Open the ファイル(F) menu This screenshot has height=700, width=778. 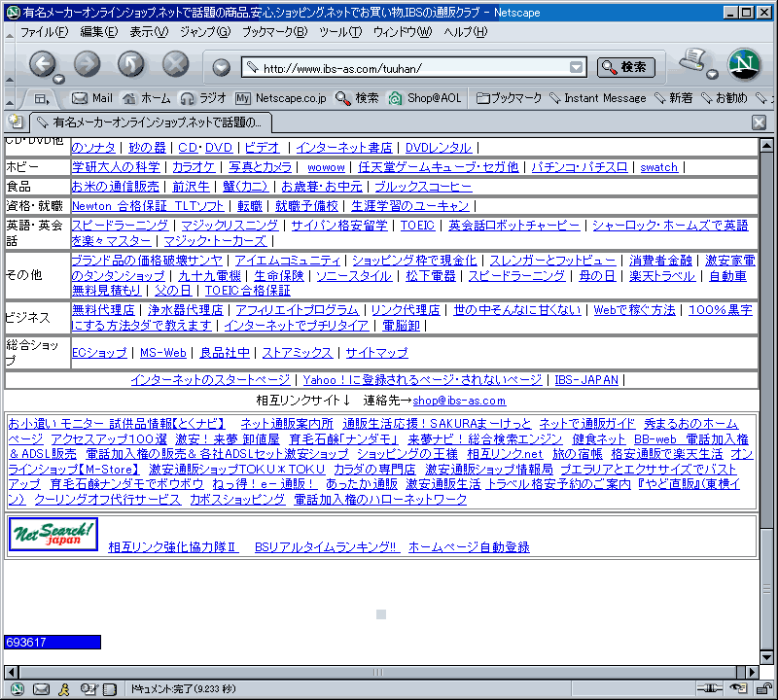[x=44, y=32]
